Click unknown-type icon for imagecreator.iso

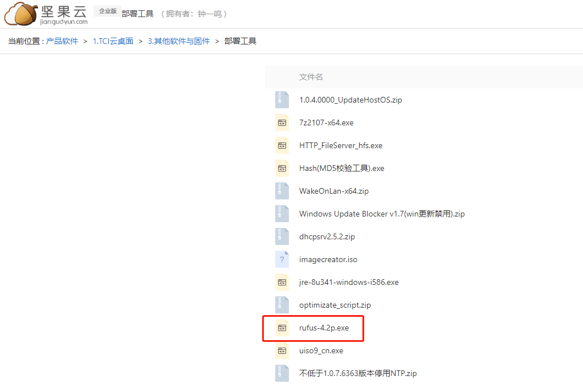pos(282,259)
